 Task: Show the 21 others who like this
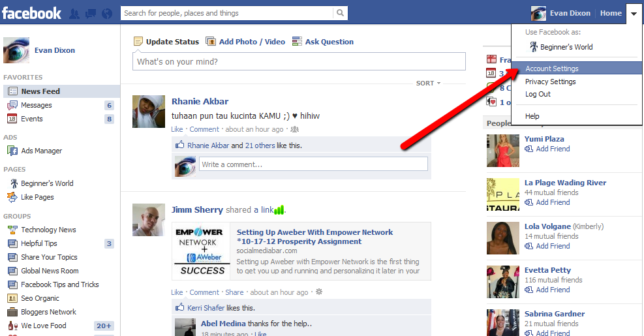click(x=260, y=145)
